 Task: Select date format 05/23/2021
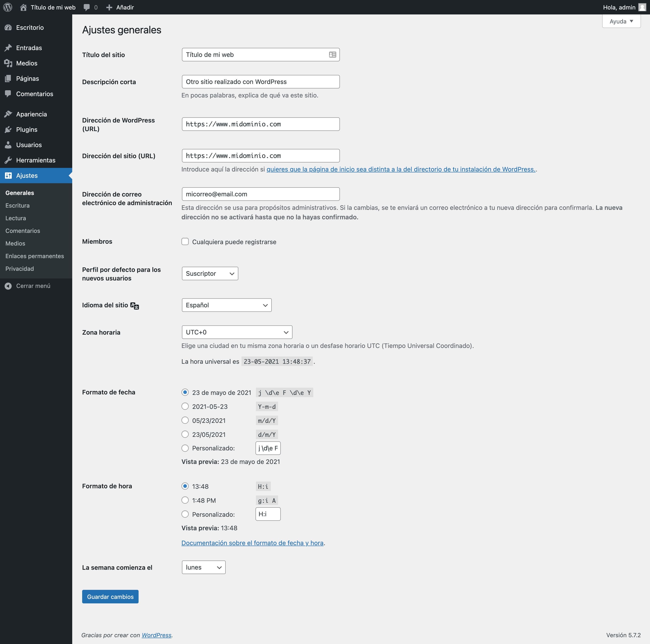pyautogui.click(x=185, y=420)
